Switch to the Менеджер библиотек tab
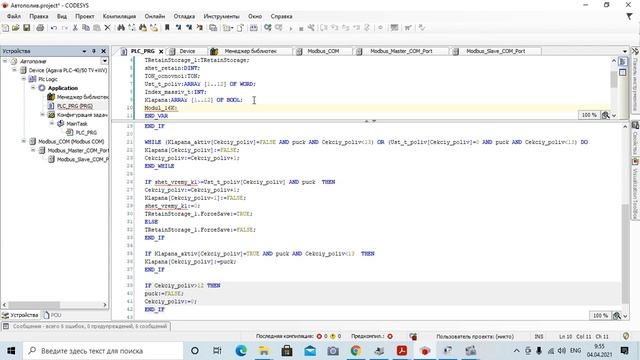This screenshot has width=640, height=360. tap(250, 51)
